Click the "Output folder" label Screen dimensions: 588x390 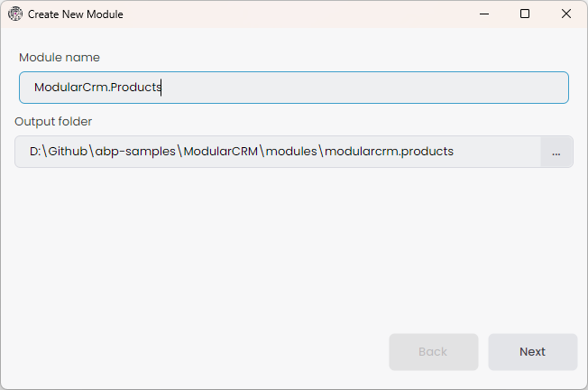click(53, 122)
